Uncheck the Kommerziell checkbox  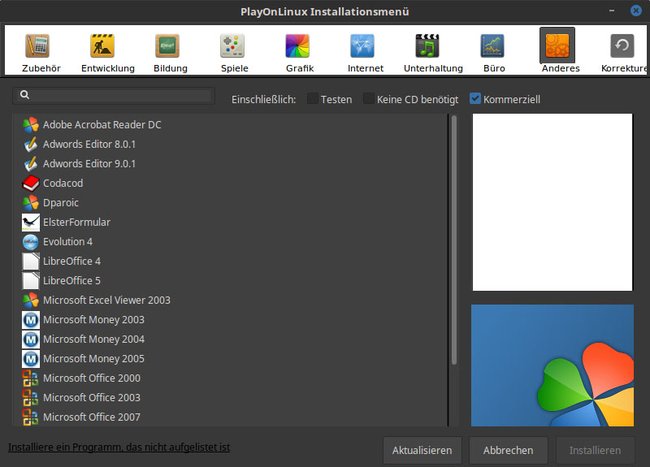click(x=475, y=99)
